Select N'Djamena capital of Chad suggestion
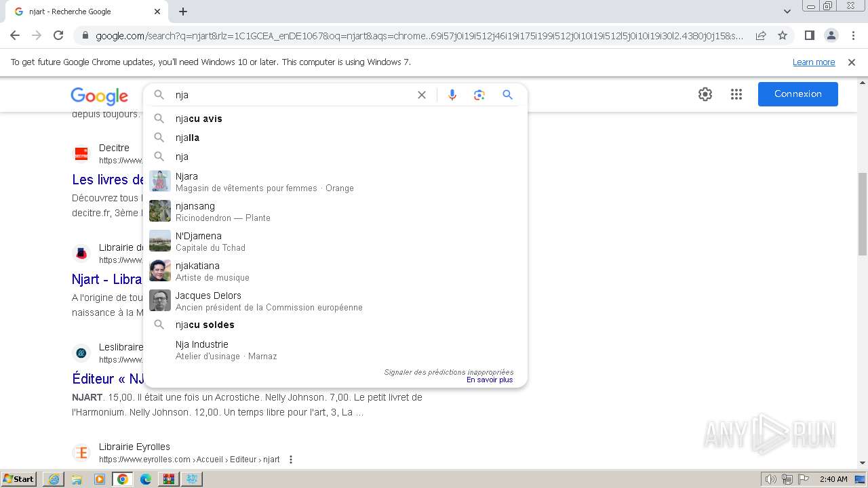 (335, 241)
